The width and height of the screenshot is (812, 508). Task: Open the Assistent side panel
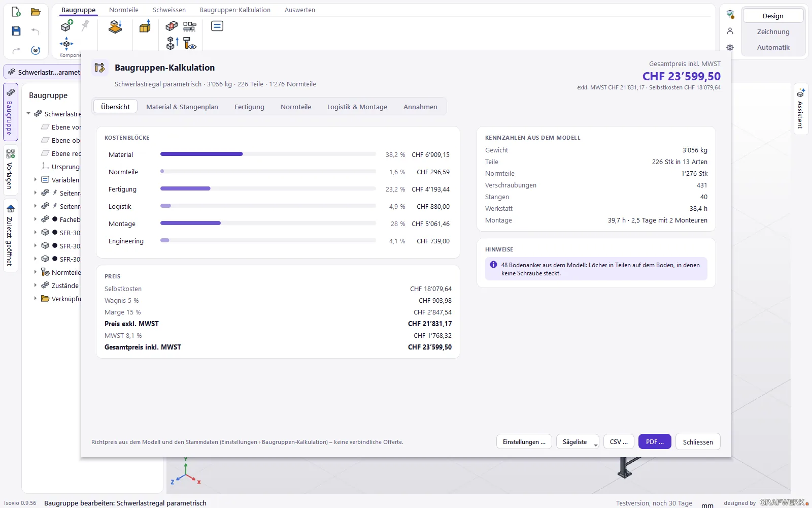coord(800,109)
